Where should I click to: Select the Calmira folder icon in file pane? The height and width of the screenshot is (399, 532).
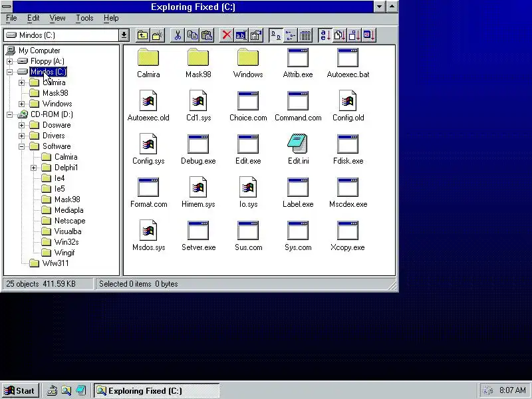point(148,63)
